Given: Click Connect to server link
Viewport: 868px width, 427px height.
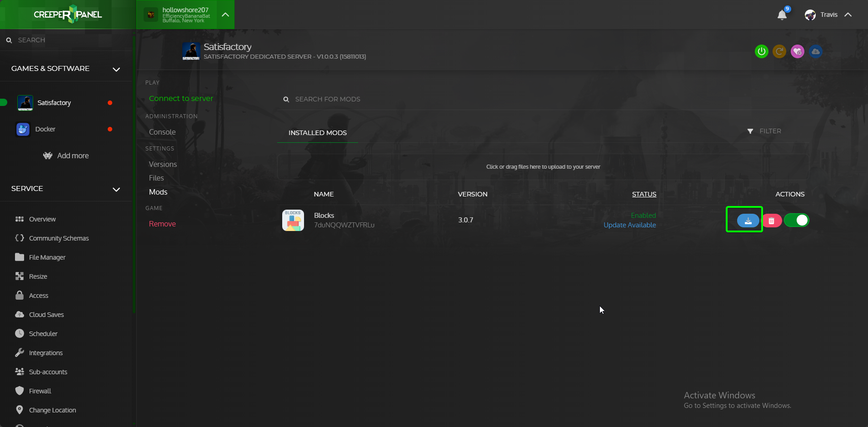Looking at the screenshot, I should point(181,98).
